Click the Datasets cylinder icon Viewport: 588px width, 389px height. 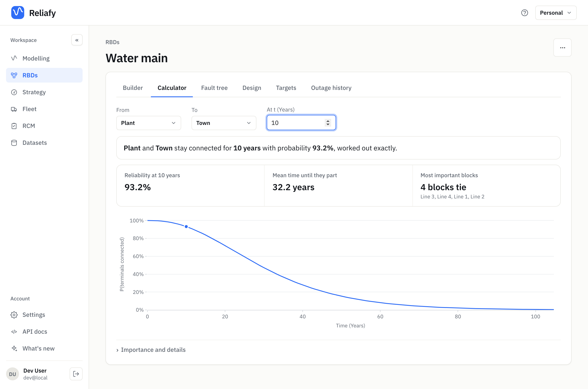pyautogui.click(x=14, y=143)
